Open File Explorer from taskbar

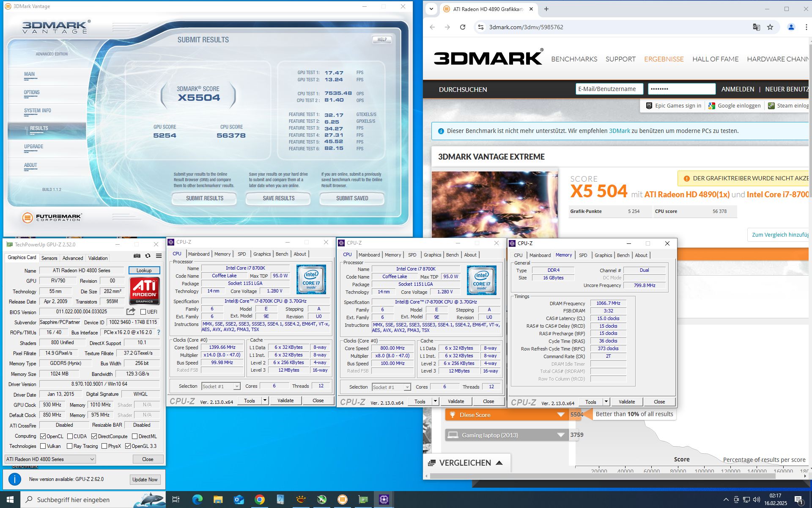(x=218, y=500)
